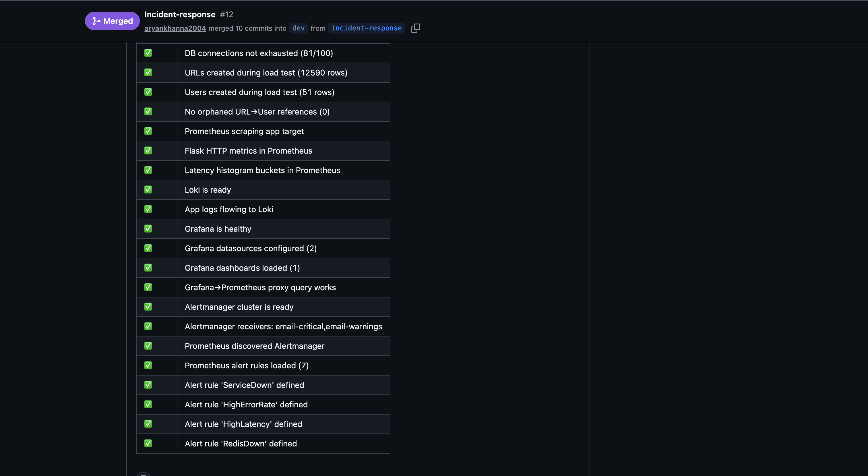Click the copy branch name icon

415,28
